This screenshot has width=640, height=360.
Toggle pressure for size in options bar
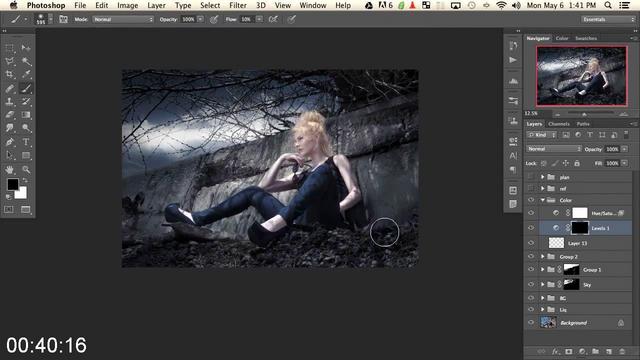click(291, 19)
